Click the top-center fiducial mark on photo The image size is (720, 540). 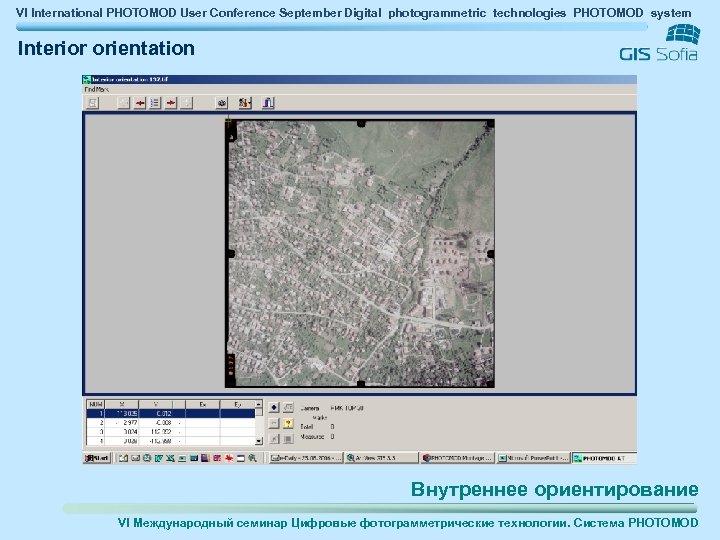coord(361,123)
